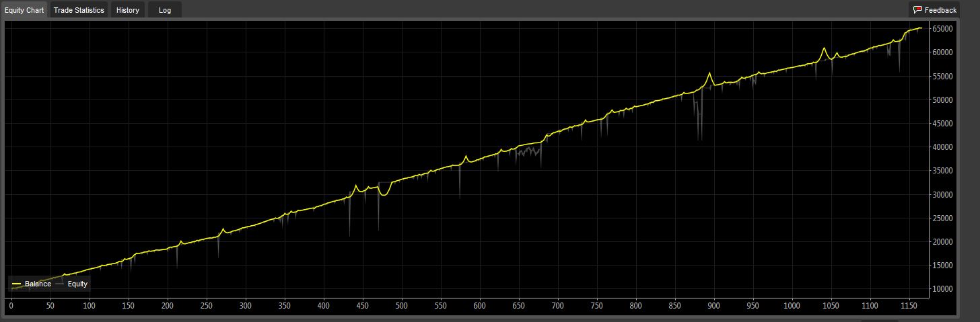
Task: Click the Feedback button
Action: [934, 10]
